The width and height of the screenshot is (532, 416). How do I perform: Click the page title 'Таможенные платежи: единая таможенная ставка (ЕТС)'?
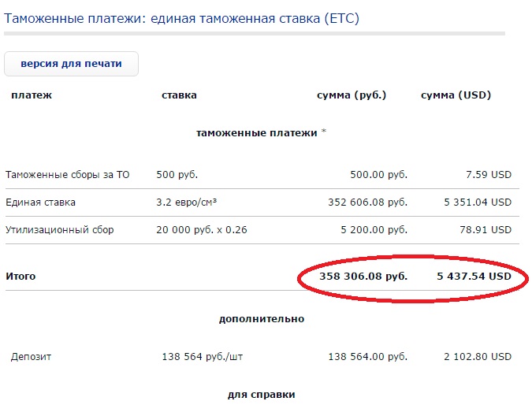(x=181, y=18)
